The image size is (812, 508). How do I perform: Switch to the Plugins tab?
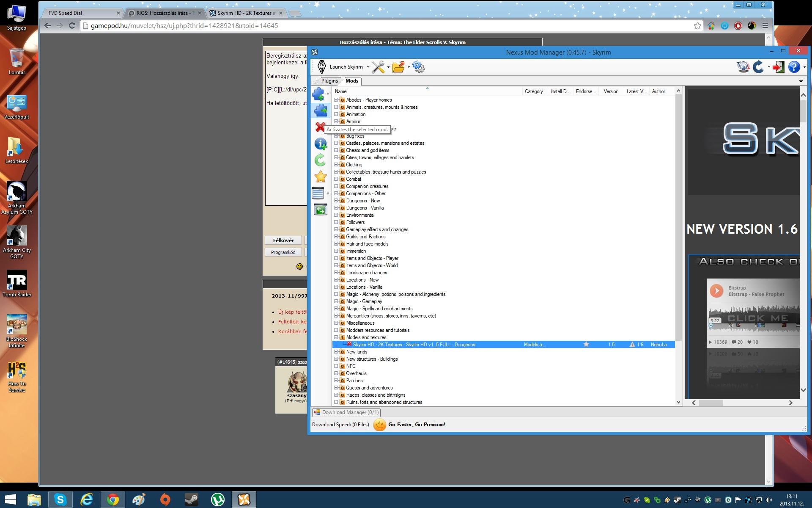(329, 81)
